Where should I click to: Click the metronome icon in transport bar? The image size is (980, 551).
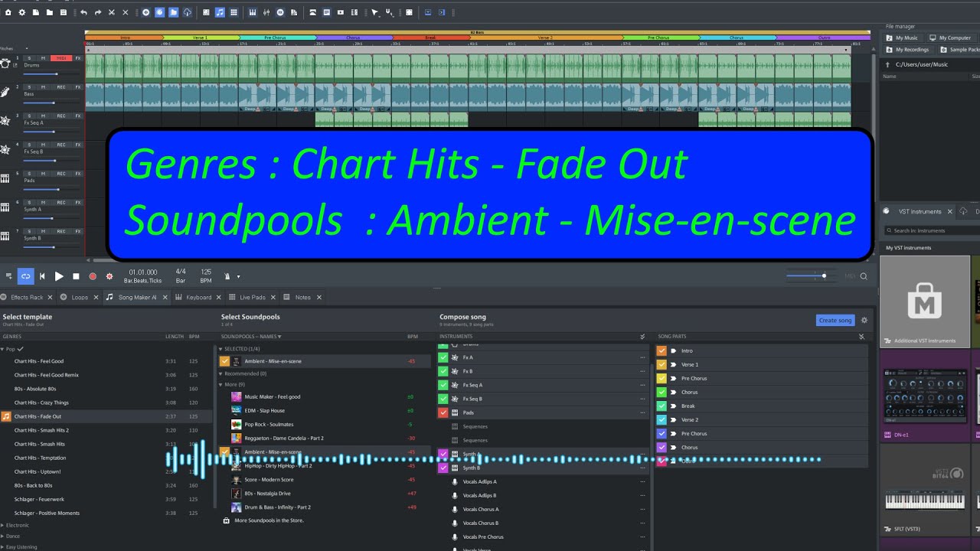(227, 276)
